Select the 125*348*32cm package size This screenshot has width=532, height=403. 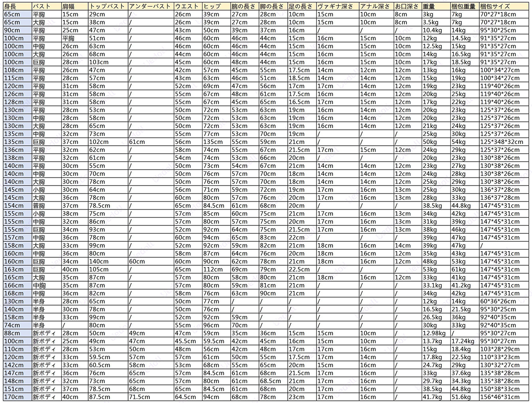tap(505, 142)
